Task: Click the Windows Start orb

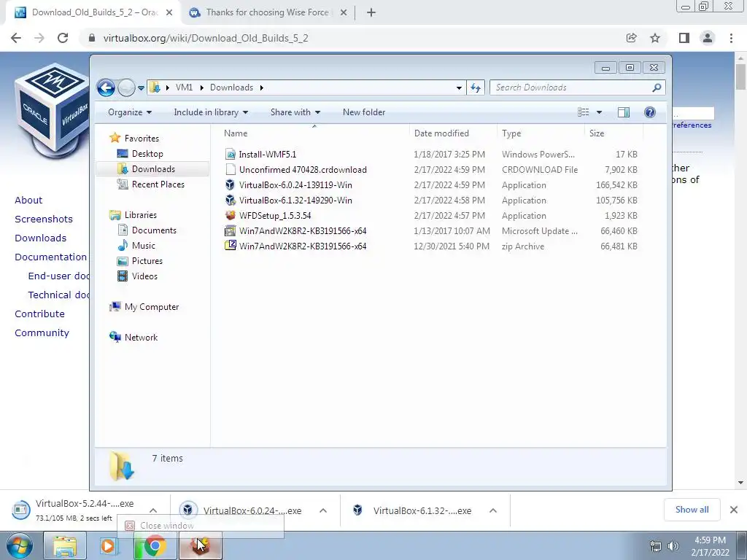Action: [x=20, y=545]
